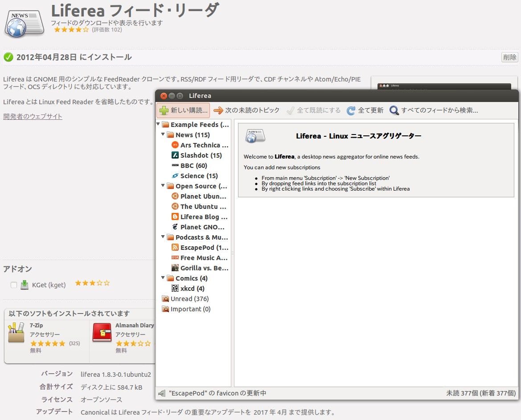The image size is (521, 420).
Task: Click the Planet Ubuntu feed icon
Action: [175, 196]
